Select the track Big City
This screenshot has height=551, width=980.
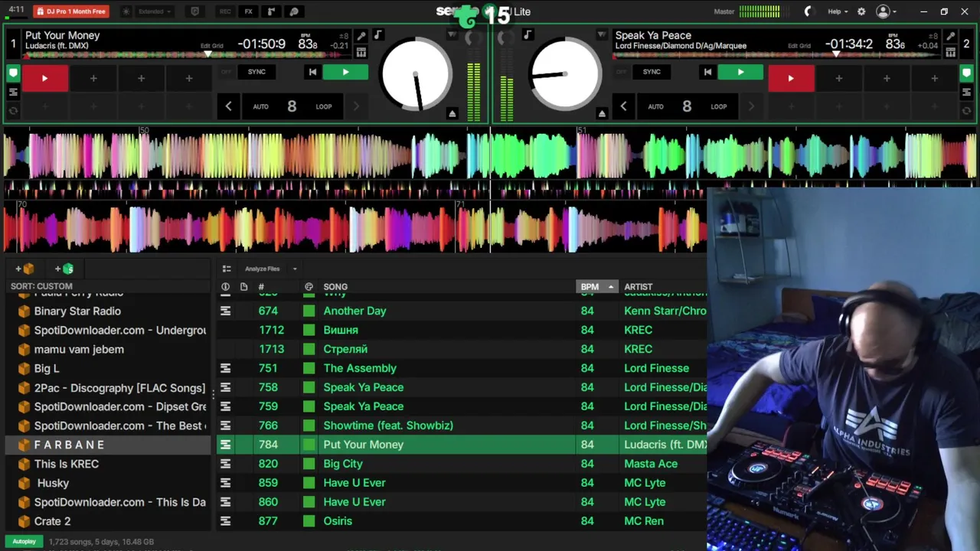(462, 464)
